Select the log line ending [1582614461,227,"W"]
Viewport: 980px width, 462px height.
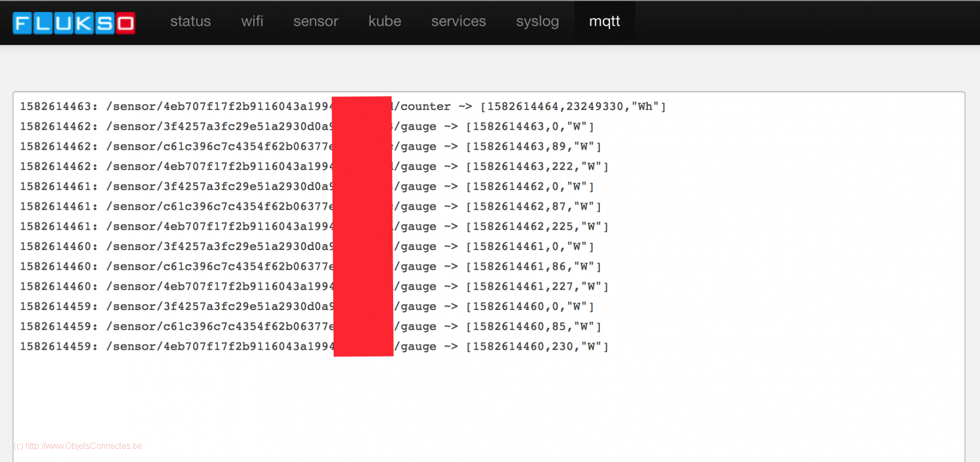coord(314,286)
